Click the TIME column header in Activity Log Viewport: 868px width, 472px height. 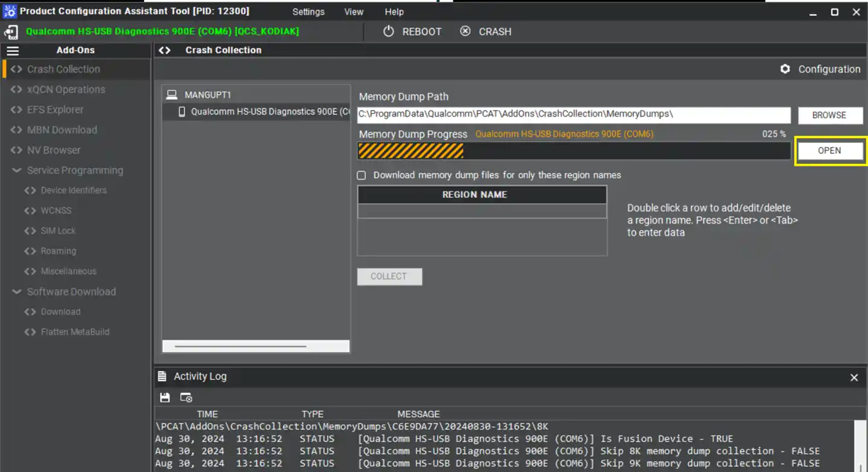[x=207, y=414]
